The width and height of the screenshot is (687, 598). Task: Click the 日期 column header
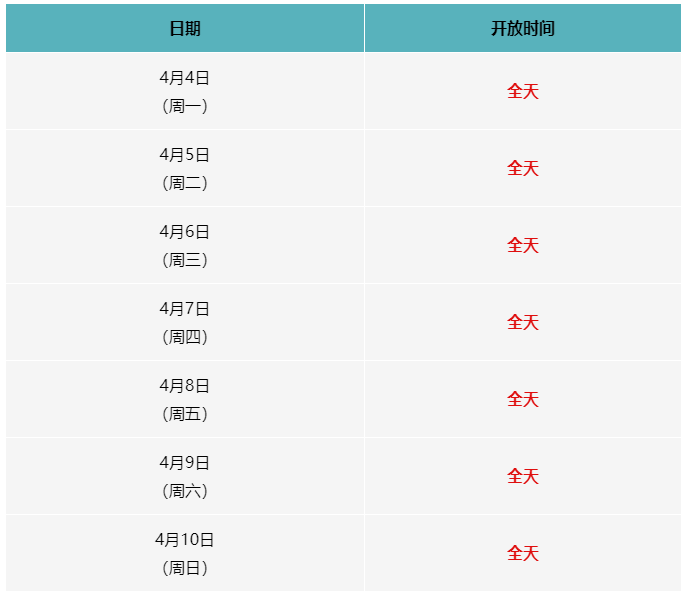[x=185, y=29]
